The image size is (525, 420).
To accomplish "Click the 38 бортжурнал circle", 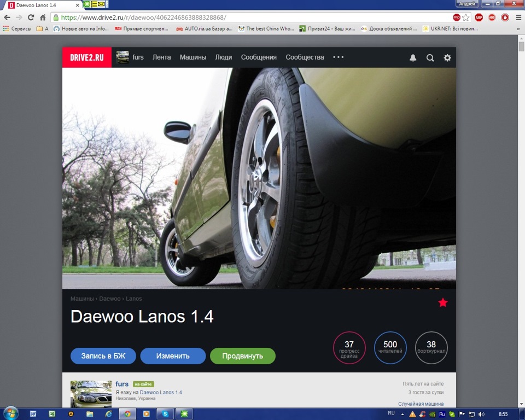I will (431, 348).
